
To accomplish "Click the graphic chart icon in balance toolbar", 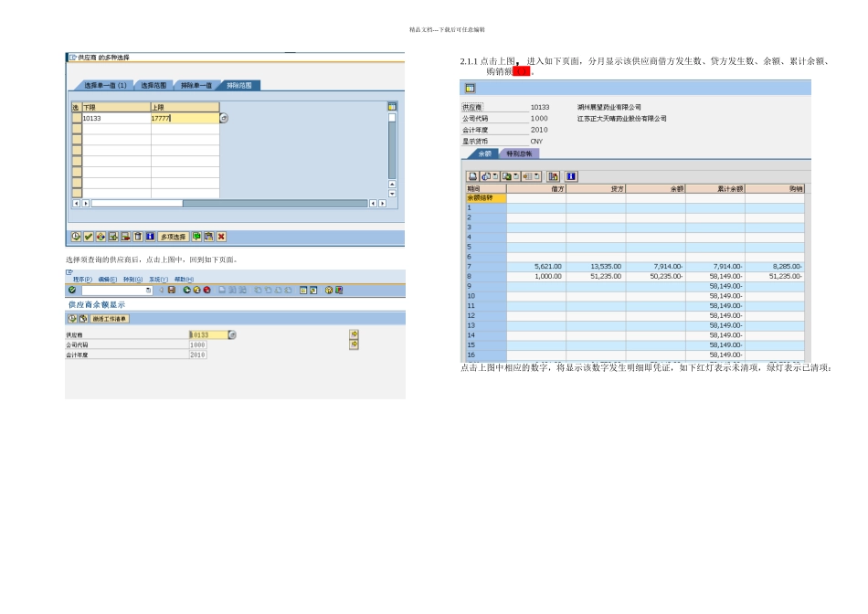I will pos(553,176).
